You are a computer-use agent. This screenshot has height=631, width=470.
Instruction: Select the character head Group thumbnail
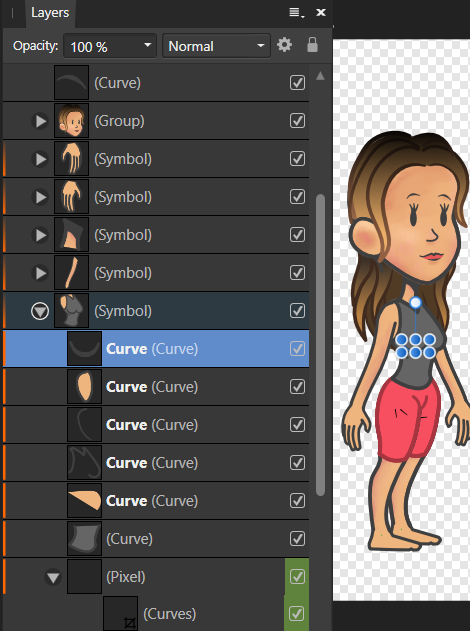pos(72,121)
